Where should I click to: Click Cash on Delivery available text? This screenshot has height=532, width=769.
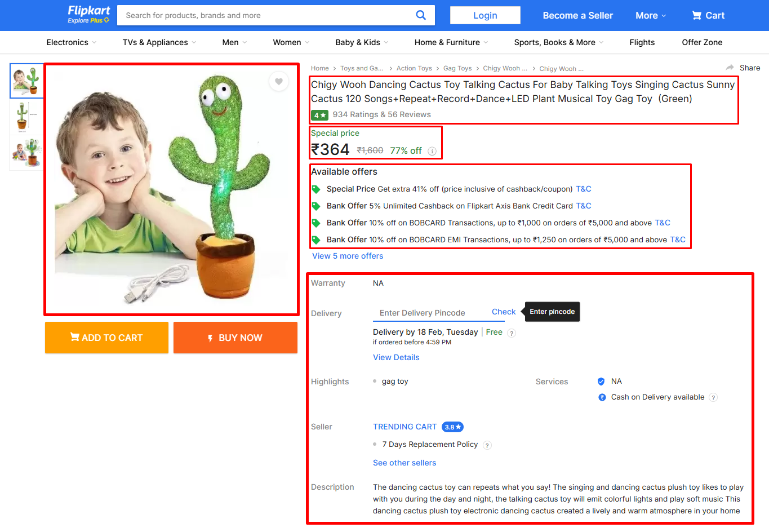[657, 397]
